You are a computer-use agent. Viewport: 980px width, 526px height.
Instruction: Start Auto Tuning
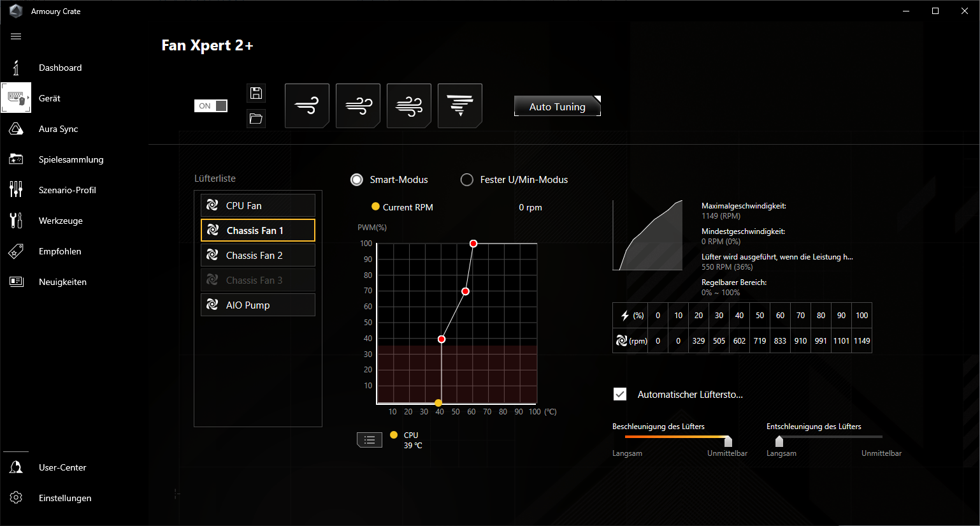pos(558,106)
